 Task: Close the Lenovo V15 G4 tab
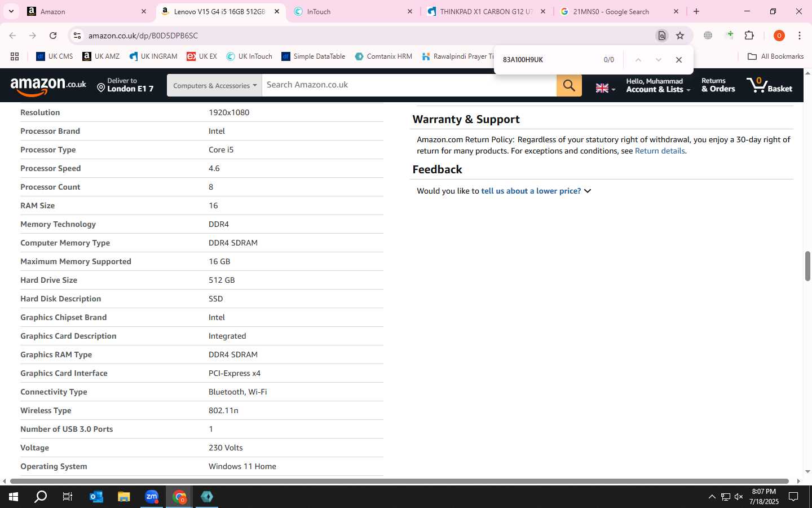pyautogui.click(x=277, y=11)
